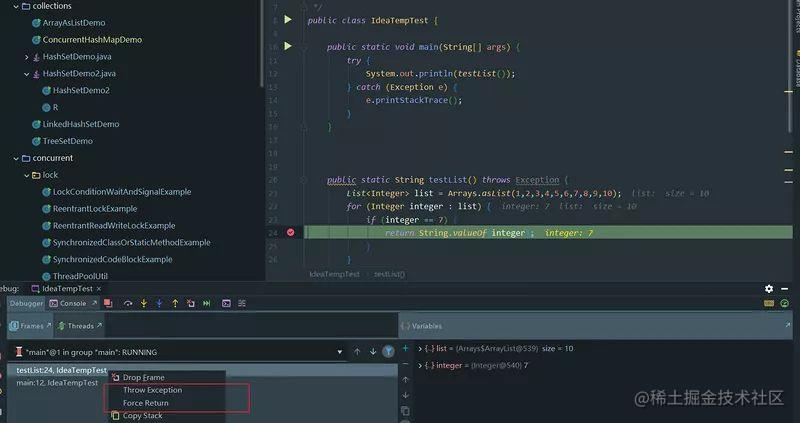Open TreeSetDemo in project tree

tap(67, 141)
